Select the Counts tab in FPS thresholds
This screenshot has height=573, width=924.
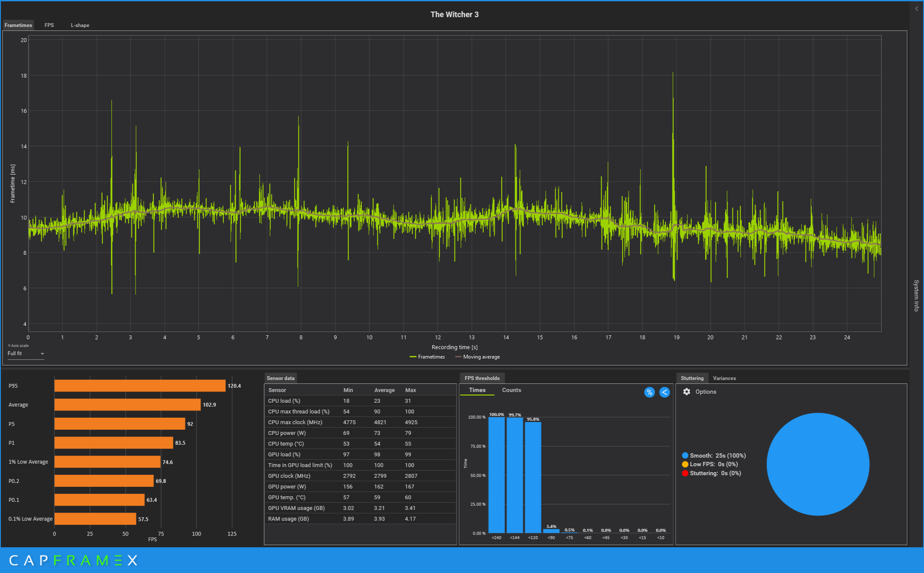(x=511, y=390)
